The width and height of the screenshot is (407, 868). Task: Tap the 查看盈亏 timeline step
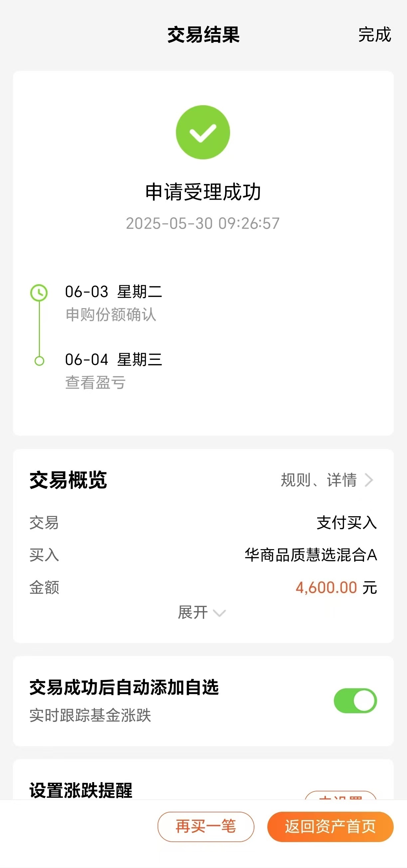click(x=95, y=382)
